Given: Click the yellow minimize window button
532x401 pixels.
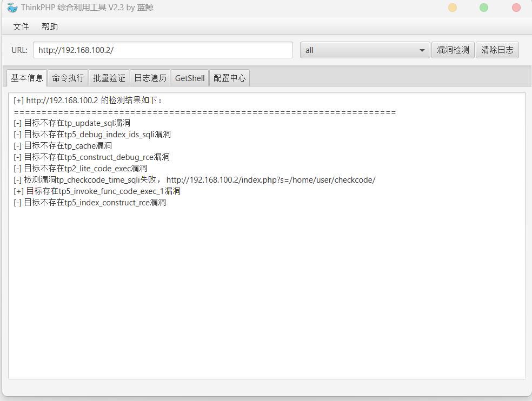Looking at the screenshot, I should click(x=453, y=8).
